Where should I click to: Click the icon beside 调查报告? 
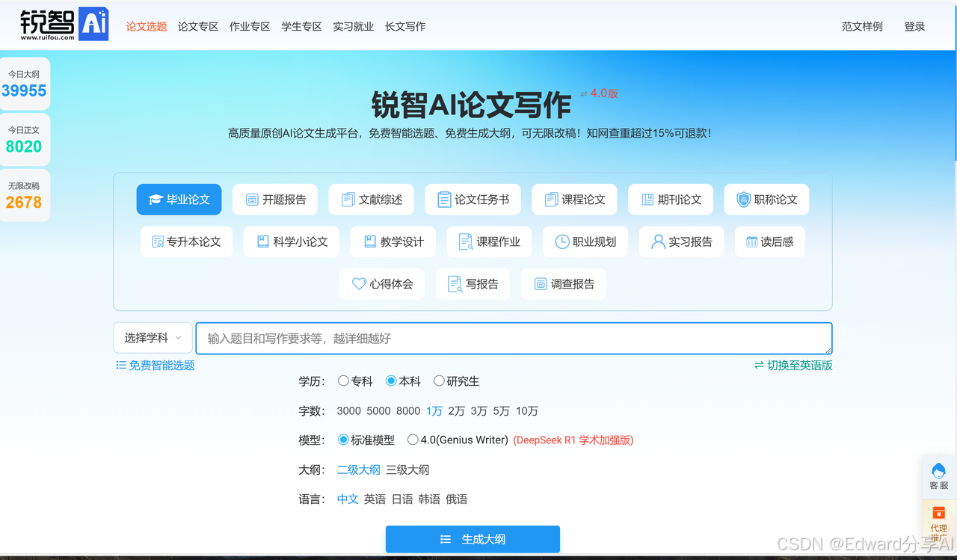tap(541, 284)
